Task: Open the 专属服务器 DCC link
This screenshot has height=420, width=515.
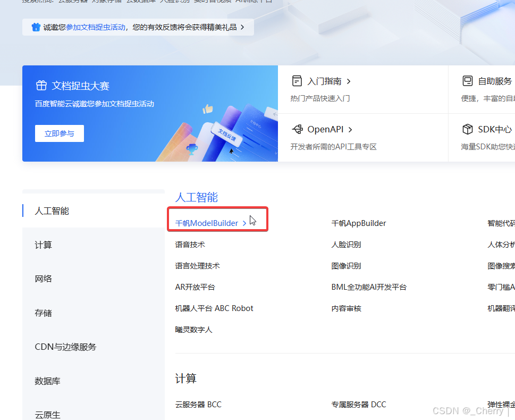Action: [x=359, y=404]
